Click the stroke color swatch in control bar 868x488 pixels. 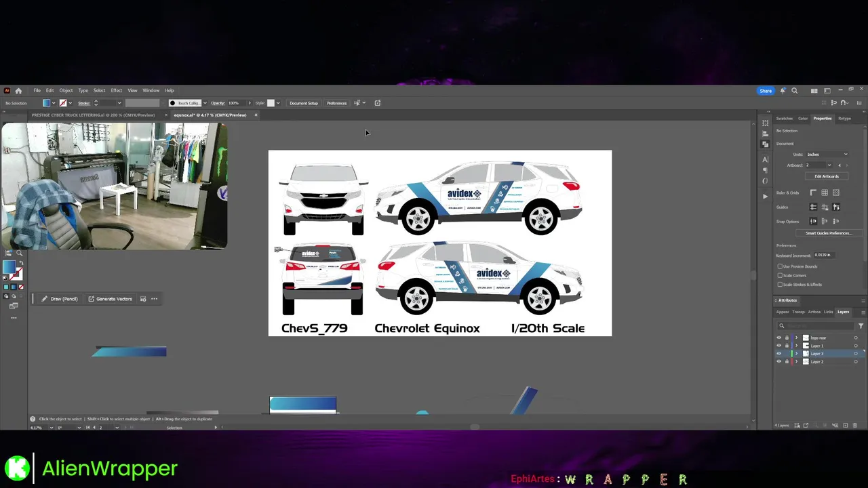point(63,103)
